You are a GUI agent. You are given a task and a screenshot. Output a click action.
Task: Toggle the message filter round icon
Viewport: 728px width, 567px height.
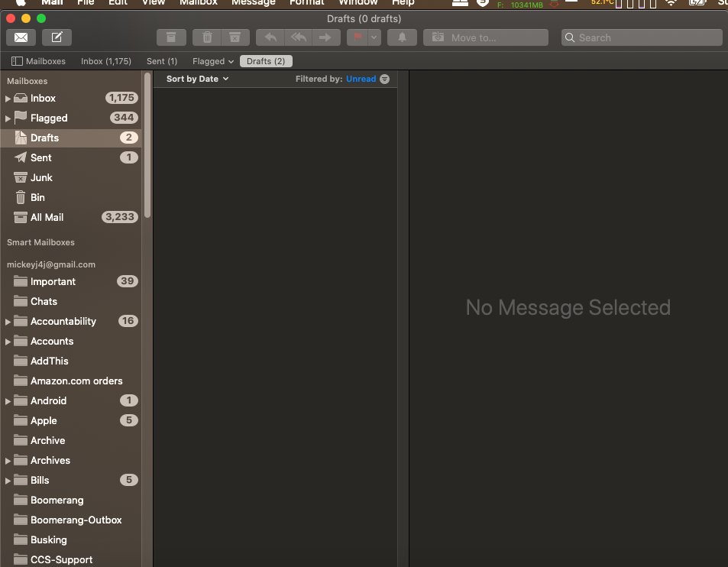point(385,79)
